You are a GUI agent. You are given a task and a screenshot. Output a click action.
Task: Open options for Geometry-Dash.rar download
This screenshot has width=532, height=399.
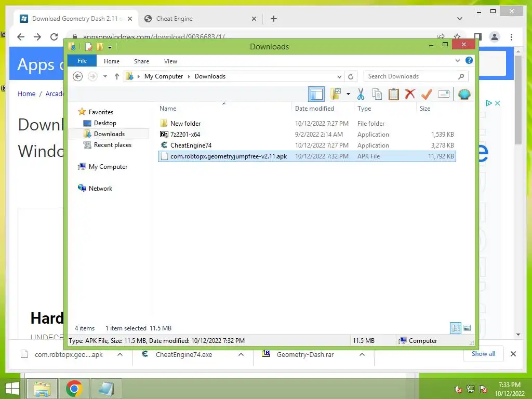362,354
